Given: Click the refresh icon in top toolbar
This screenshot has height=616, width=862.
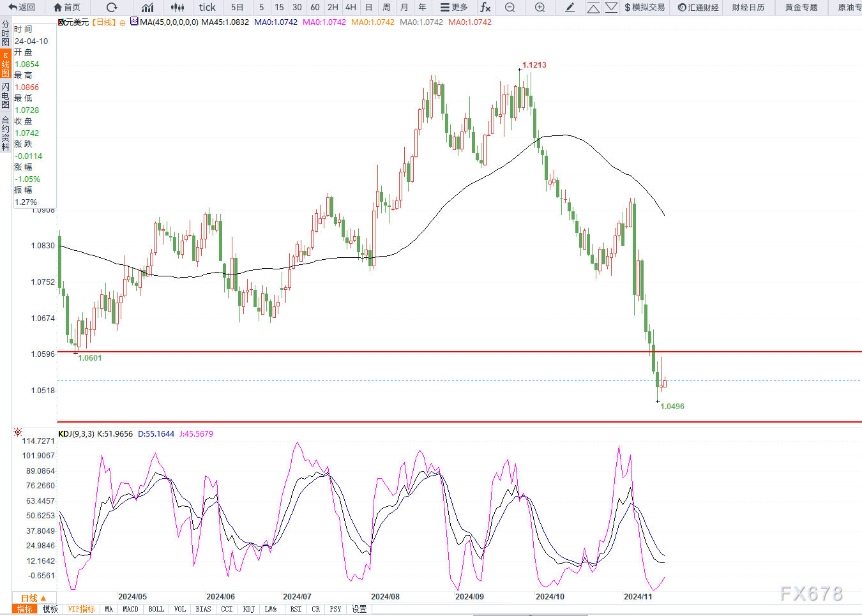Looking at the screenshot, I should pyautogui.click(x=112, y=8).
